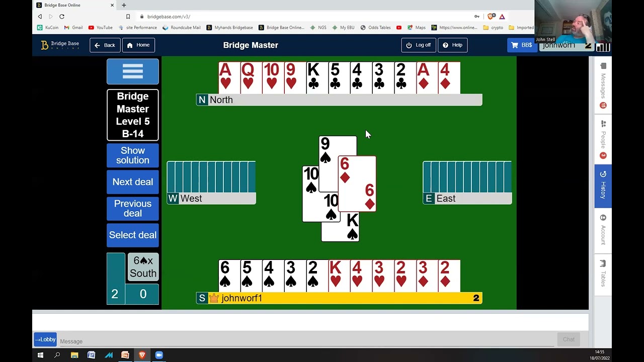Click the Chat send button
The image size is (644, 362).
569,339
